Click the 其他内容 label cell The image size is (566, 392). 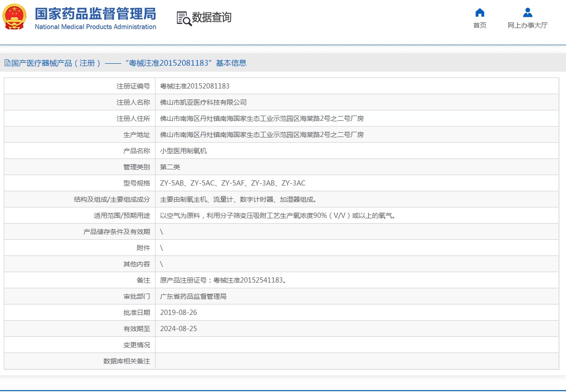79,264
